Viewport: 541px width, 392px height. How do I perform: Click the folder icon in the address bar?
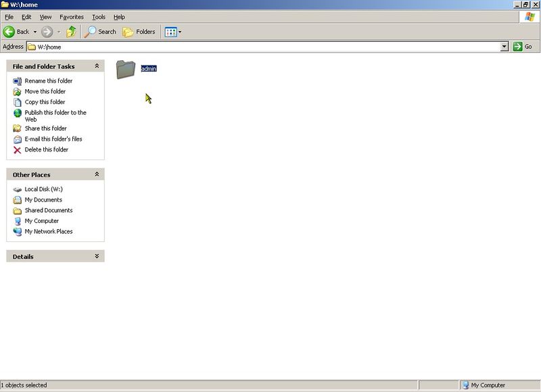coord(32,47)
